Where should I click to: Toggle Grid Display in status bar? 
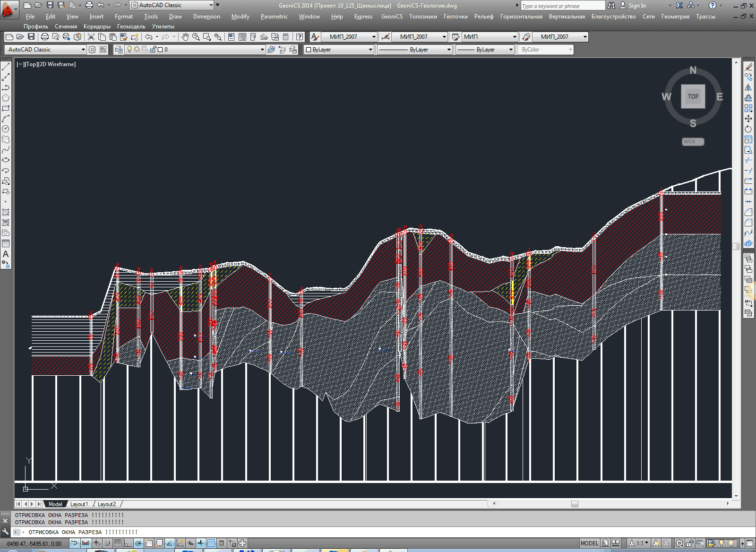pos(118,543)
